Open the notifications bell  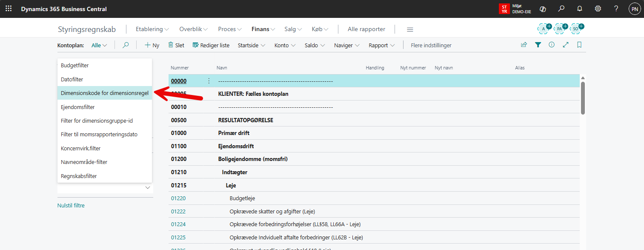579,9
